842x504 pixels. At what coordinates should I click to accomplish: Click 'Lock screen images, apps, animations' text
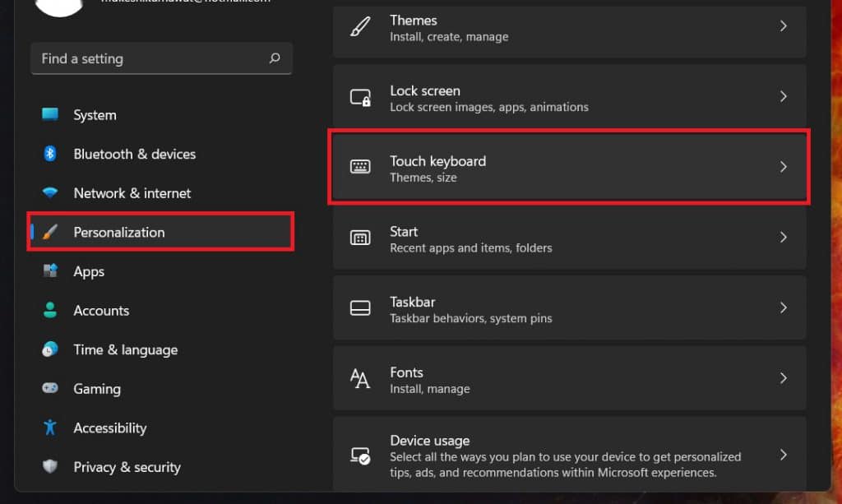(489, 107)
